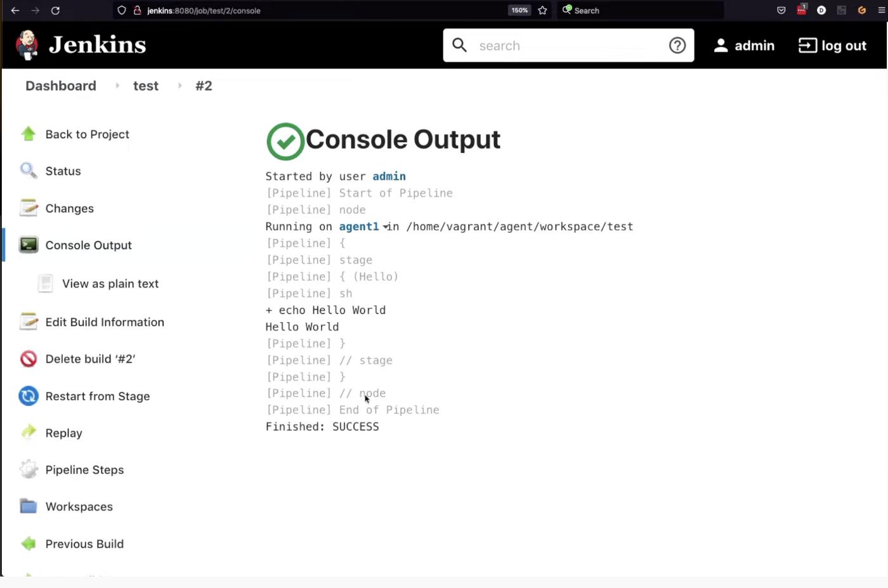Image resolution: width=888 pixels, height=588 pixels.
Task: Open the admin user link in console
Action: tap(389, 176)
